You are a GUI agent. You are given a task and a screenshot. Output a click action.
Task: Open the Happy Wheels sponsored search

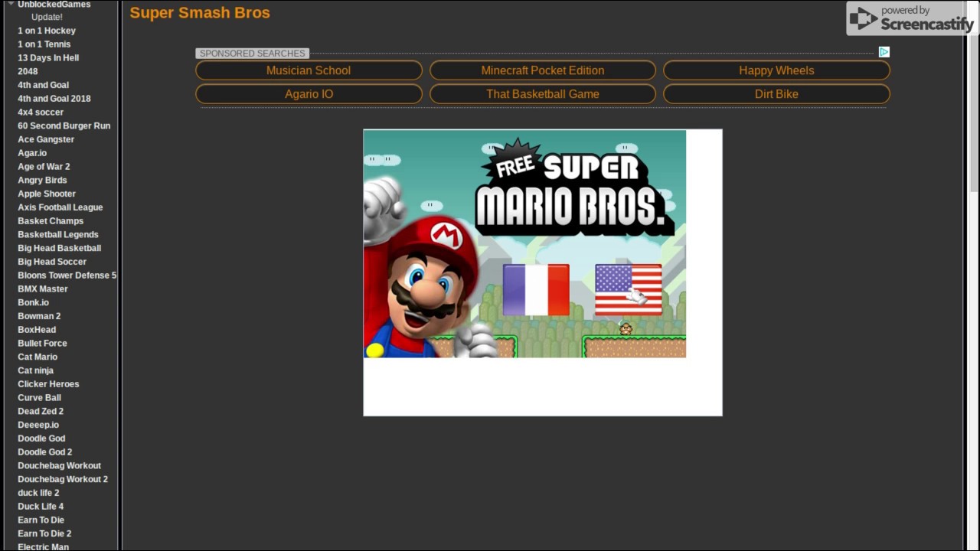[776, 70]
